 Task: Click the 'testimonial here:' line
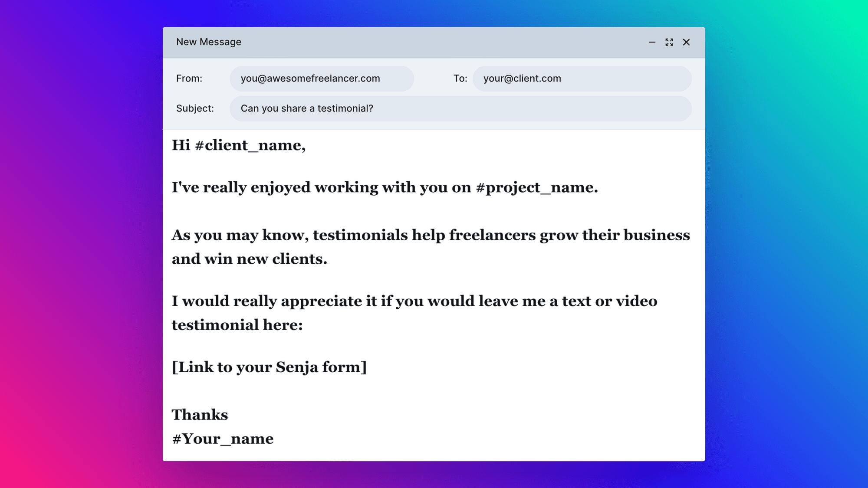click(x=237, y=325)
